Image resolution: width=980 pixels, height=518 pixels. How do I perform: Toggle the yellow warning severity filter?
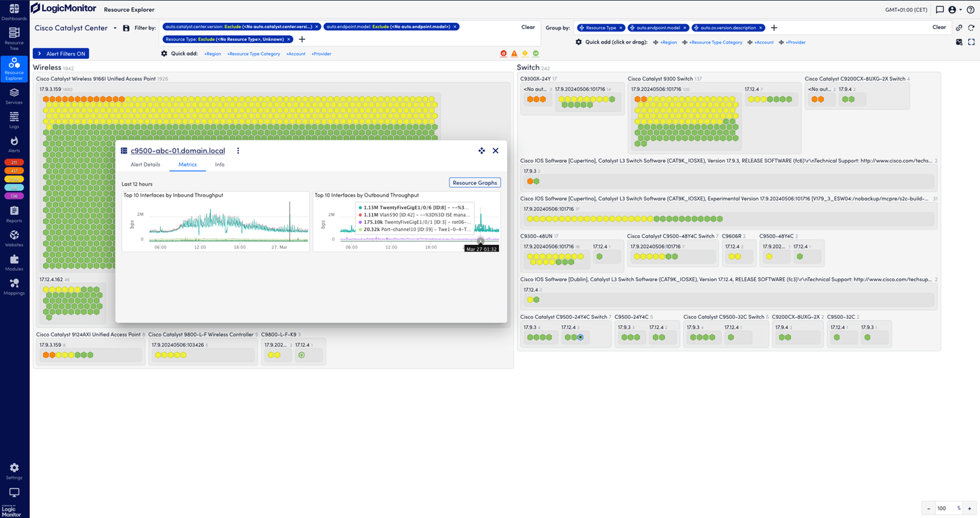(x=525, y=54)
